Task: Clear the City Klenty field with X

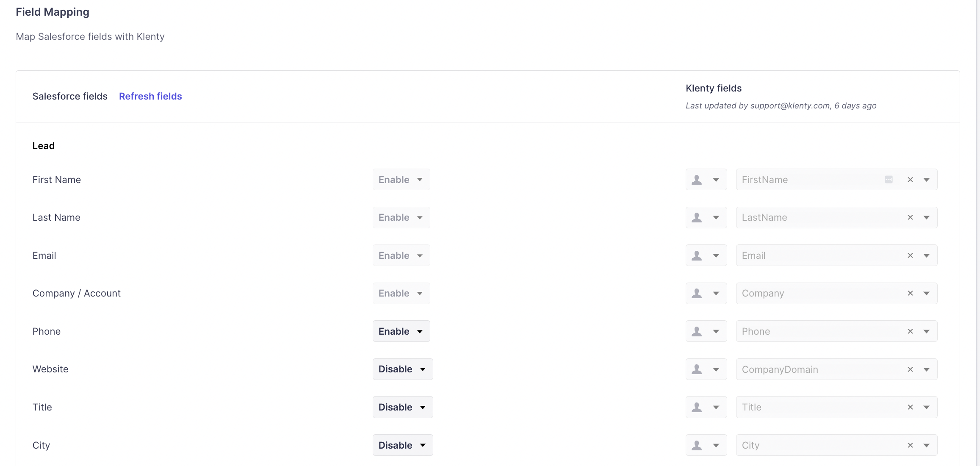Action: (910, 445)
